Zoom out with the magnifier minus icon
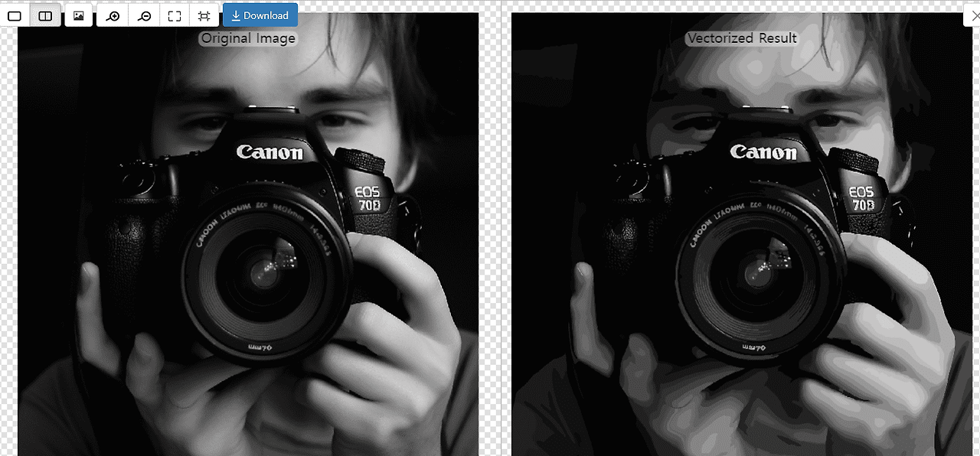The width and height of the screenshot is (980, 456). pos(144,15)
